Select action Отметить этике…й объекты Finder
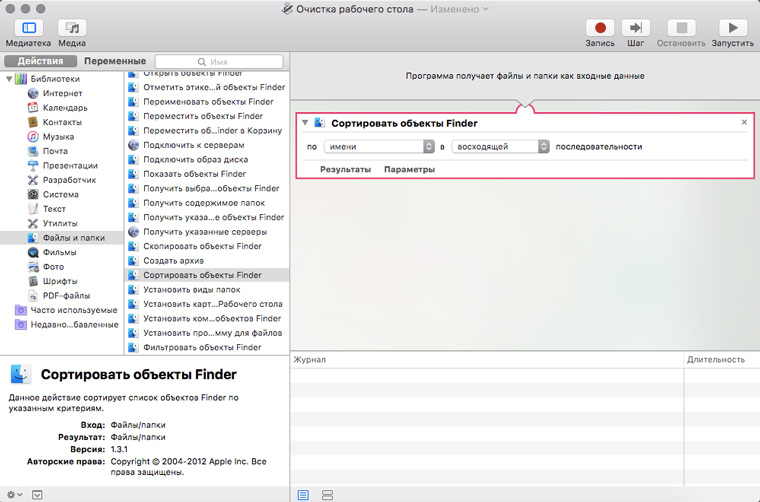Screen dimensions: 760x502 pos(207,87)
